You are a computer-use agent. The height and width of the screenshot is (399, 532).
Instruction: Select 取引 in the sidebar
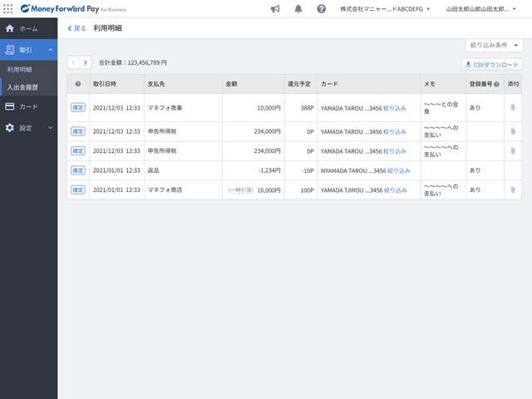28,50
